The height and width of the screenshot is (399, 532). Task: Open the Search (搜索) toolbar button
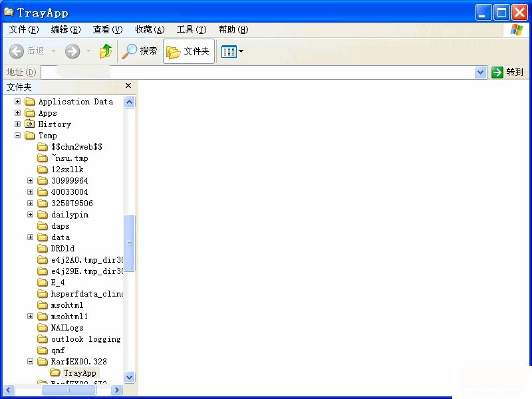click(140, 51)
